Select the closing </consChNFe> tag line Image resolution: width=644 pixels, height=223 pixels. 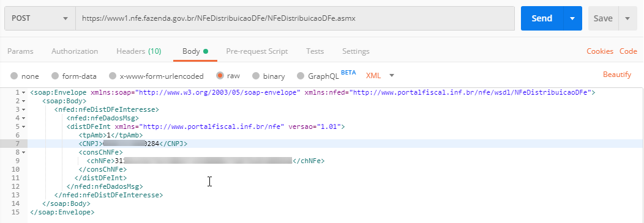coord(103,169)
